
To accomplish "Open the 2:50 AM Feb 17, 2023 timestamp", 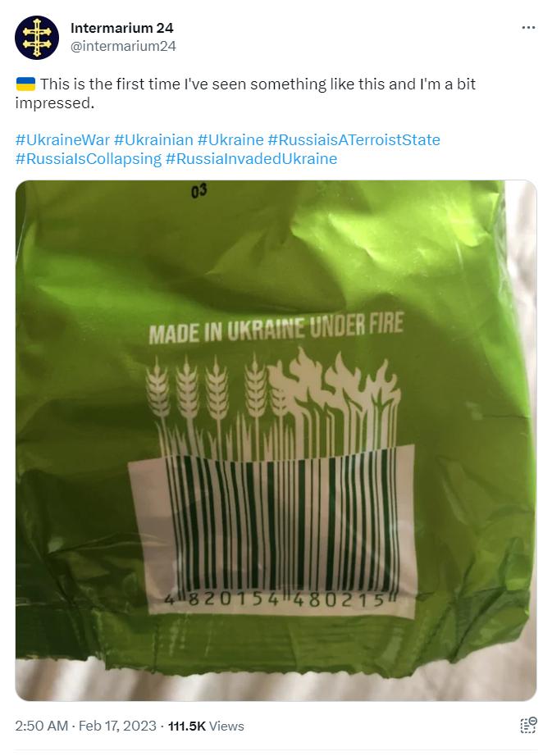I will (86, 726).
